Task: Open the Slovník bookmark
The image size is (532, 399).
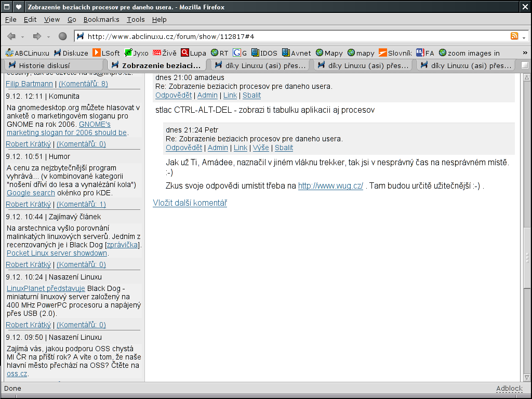Action: [395, 53]
